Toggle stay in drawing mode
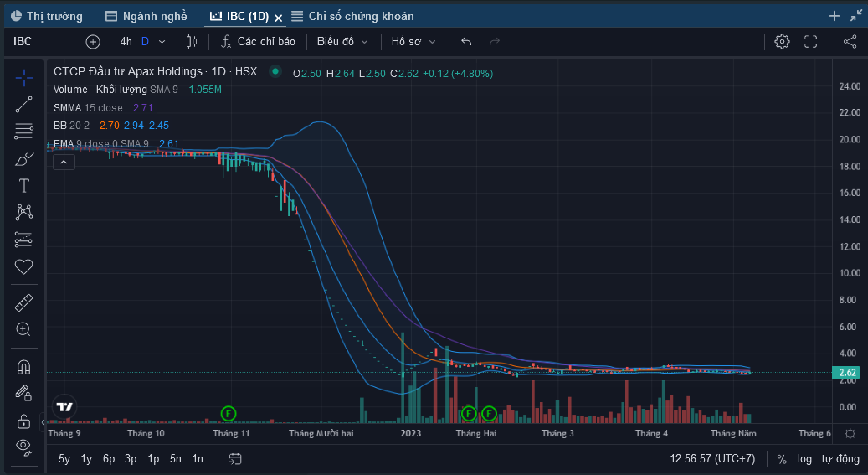 click(x=23, y=393)
